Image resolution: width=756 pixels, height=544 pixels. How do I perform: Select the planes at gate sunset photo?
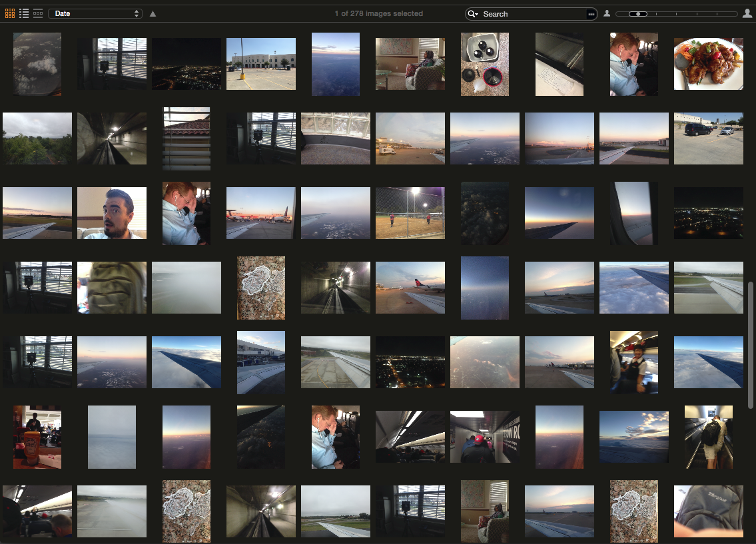[261, 213]
